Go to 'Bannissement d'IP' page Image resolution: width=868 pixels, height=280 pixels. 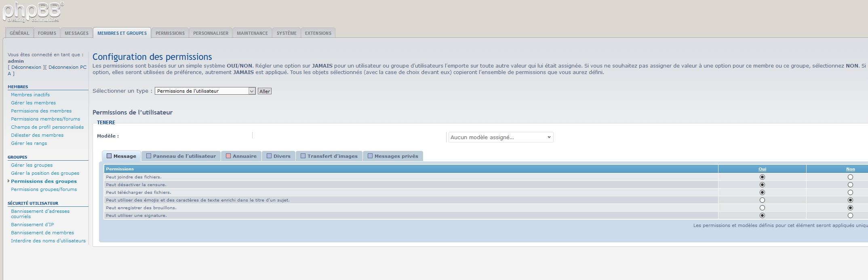tap(32, 225)
